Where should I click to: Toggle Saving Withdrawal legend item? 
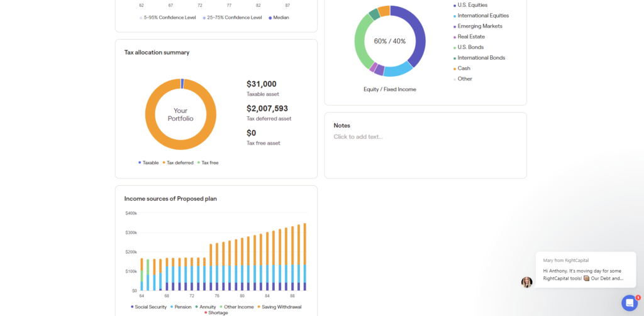[x=279, y=307]
